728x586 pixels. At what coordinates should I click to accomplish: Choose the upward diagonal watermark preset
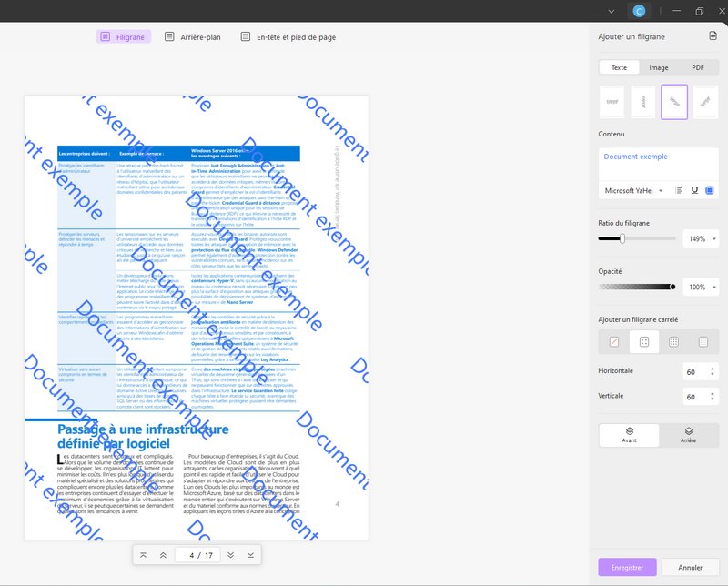[x=705, y=102]
